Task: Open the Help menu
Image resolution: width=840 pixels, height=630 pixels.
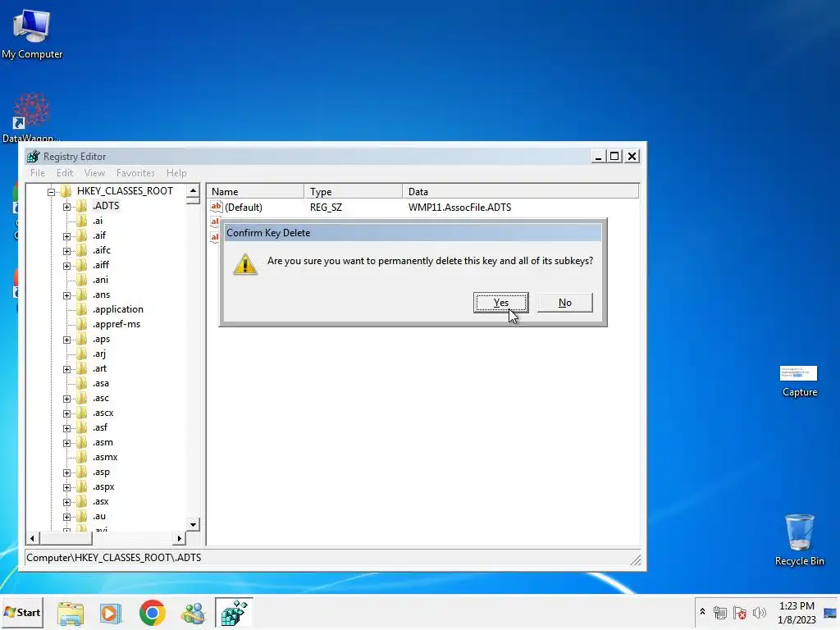Action: [176, 173]
